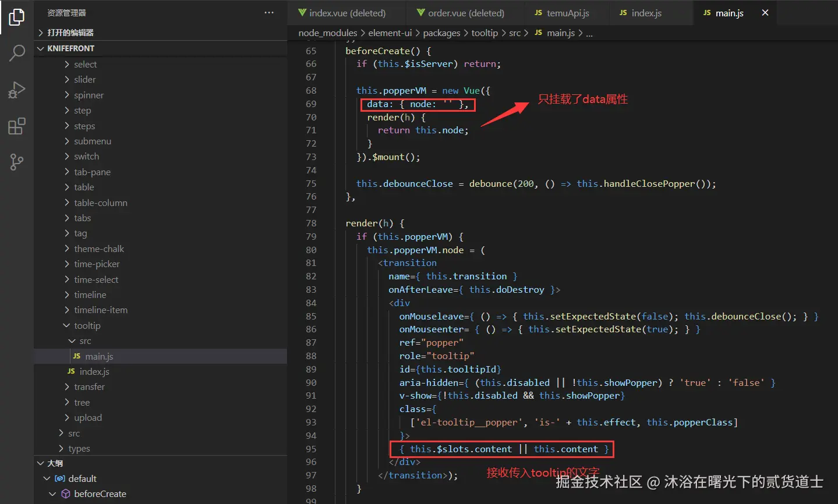Click the node_modules breadcrumb
The height and width of the screenshot is (504, 838).
(x=328, y=33)
